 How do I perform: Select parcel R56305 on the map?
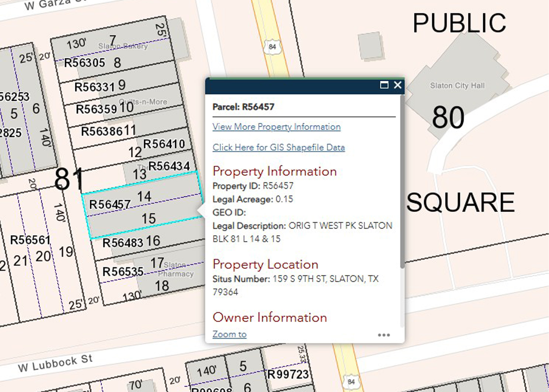pos(84,63)
